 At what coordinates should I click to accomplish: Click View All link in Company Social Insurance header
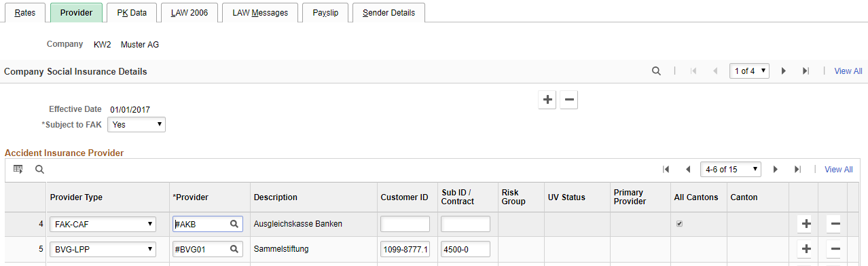(x=848, y=71)
